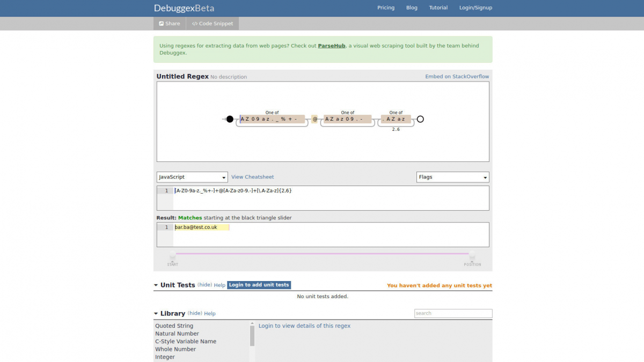Screen dimensions: 644x362
Task: View the regex Cheatsheet
Action: tap(252, 177)
